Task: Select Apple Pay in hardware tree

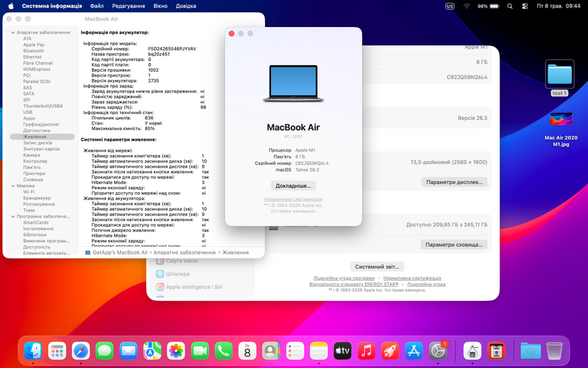Action: click(x=34, y=45)
